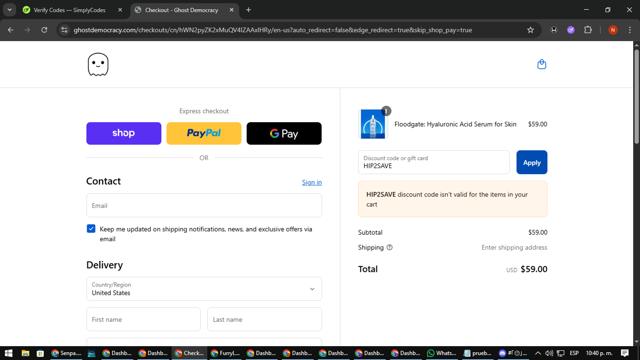Screen dimensions: 640x360
Task: Focus the First name field
Action: coord(143,319)
